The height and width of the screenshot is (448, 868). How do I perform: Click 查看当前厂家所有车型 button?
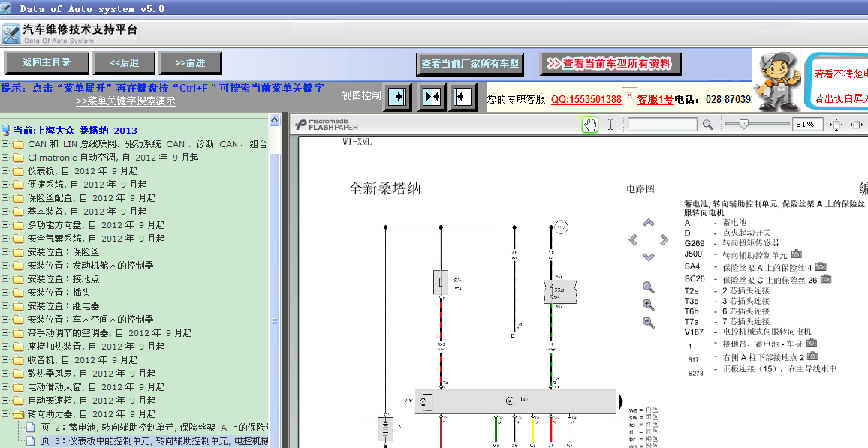click(470, 64)
